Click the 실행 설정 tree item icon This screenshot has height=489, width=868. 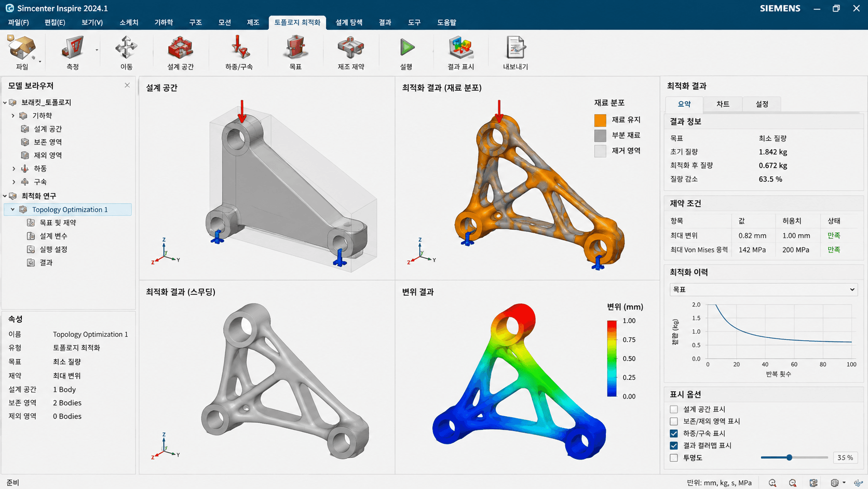coord(31,249)
